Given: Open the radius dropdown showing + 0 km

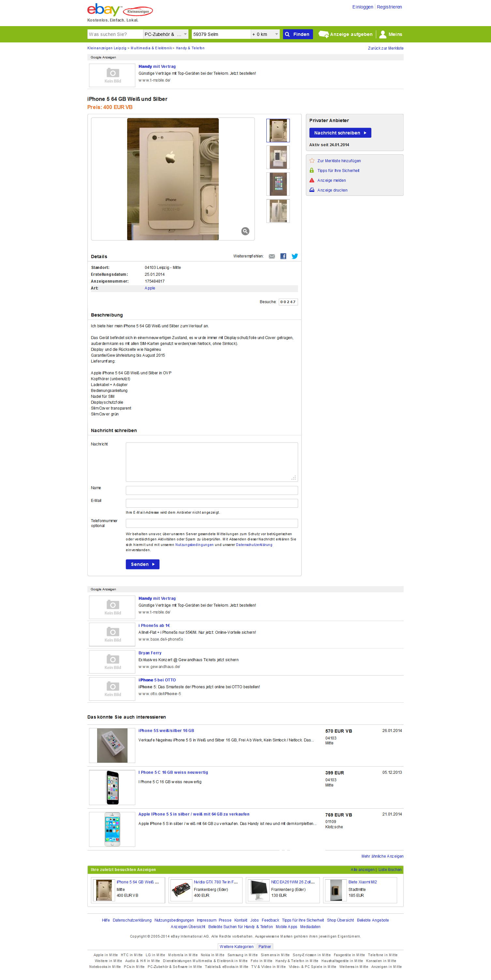Looking at the screenshot, I should (x=265, y=34).
